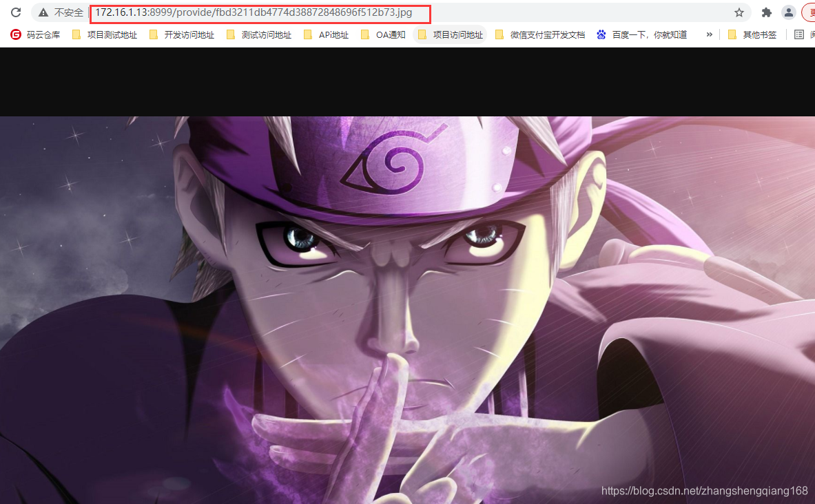
Task: Open the 微信支付宝开发文档 bookmark folder
Action: (541, 35)
